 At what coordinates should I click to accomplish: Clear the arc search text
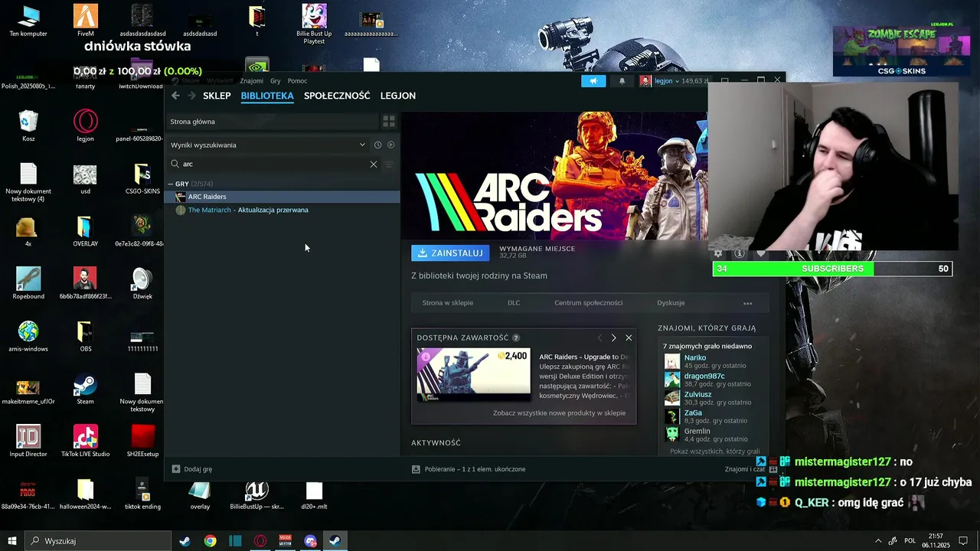[374, 164]
